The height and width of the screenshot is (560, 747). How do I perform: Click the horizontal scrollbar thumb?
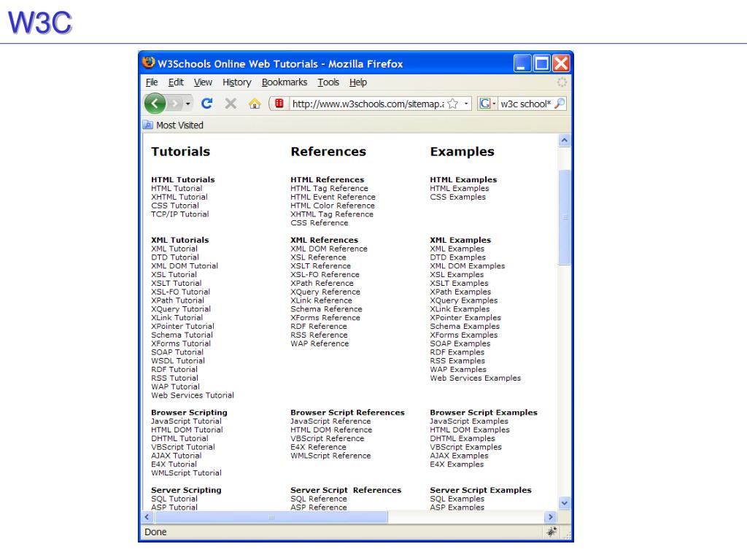coord(271,517)
